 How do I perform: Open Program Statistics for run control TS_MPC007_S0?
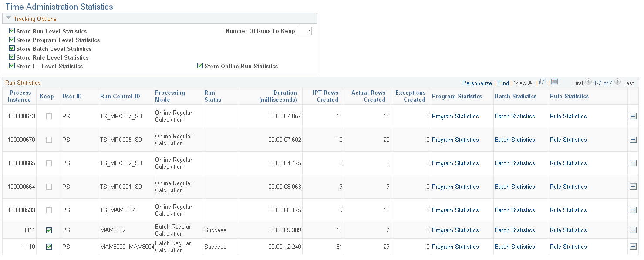coord(455,116)
